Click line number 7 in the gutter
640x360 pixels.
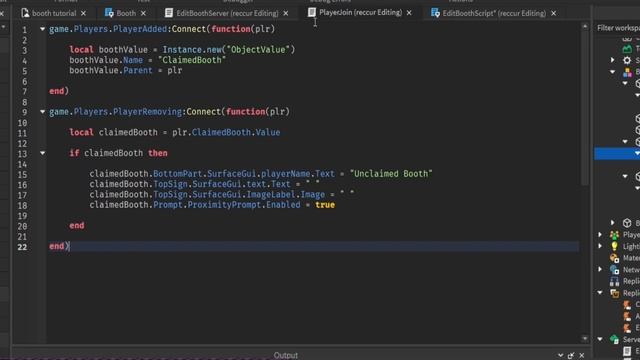[24, 91]
